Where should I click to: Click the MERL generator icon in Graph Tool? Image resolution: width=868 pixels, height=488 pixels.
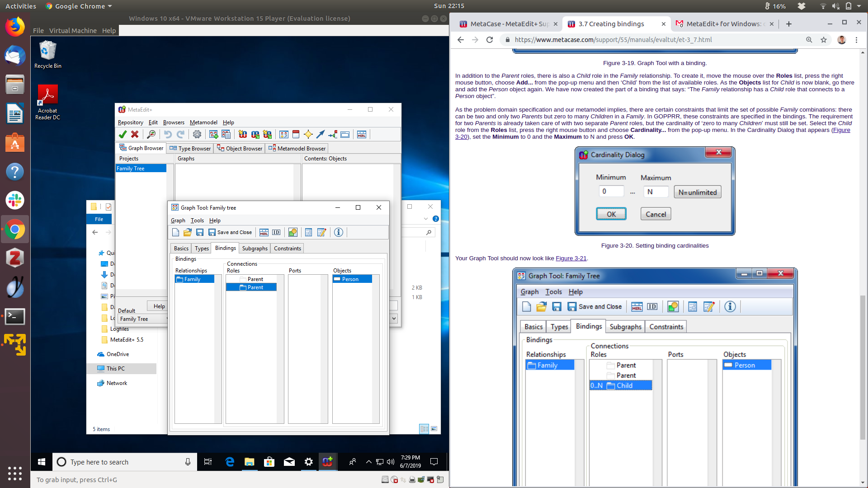click(x=264, y=232)
